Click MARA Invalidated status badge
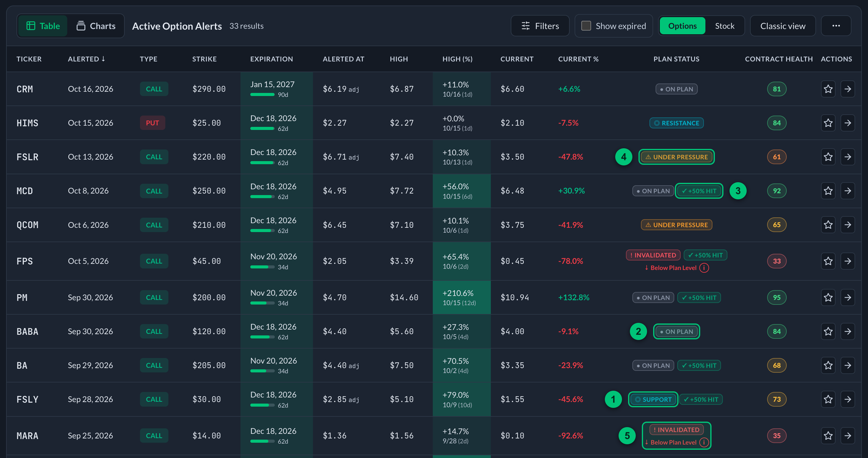Image resolution: width=868 pixels, height=458 pixels. pyautogui.click(x=676, y=429)
